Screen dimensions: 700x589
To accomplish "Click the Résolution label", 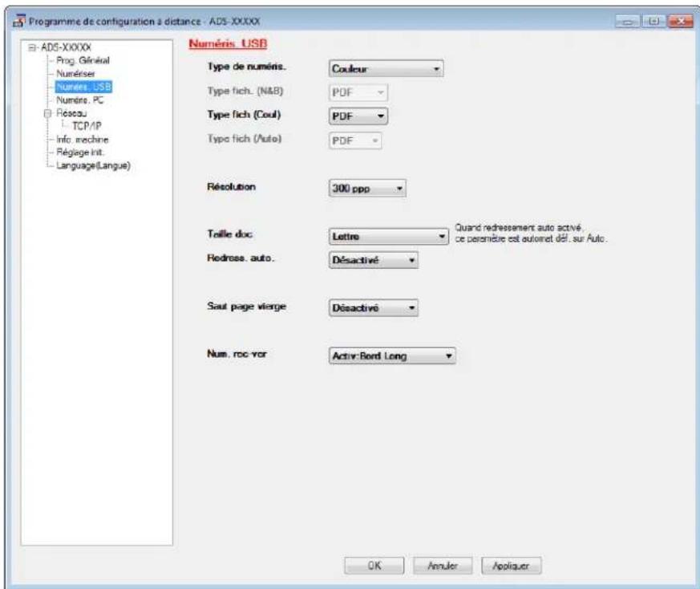I will point(231,187).
